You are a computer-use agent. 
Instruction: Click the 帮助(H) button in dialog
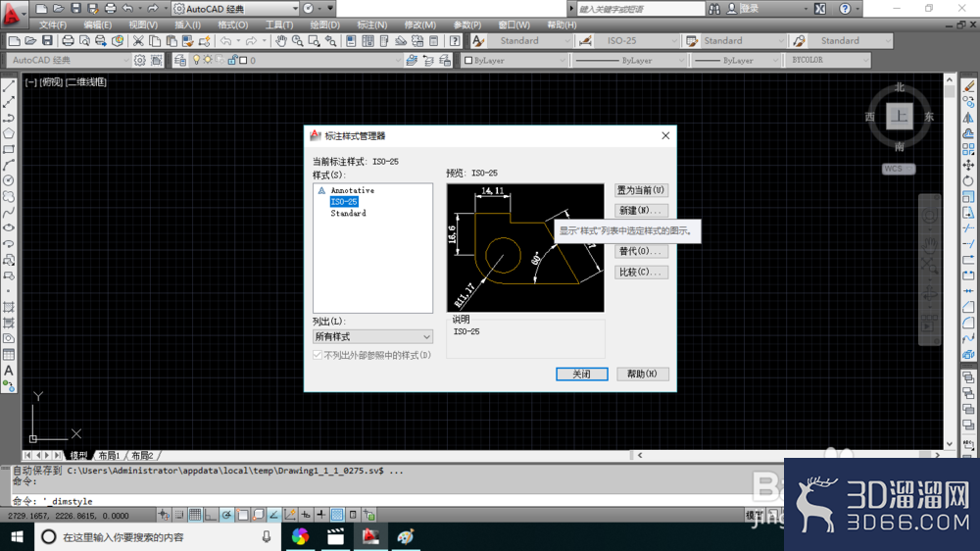coord(643,374)
